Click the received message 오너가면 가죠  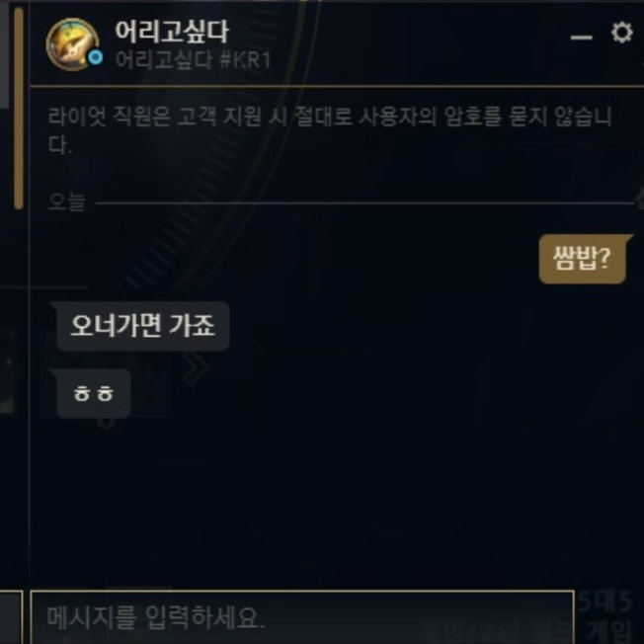click(139, 326)
